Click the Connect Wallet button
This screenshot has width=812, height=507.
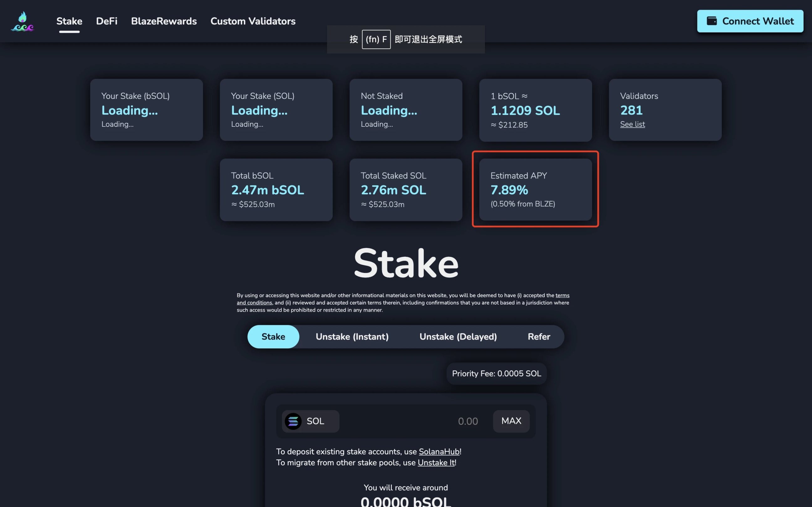tap(751, 21)
